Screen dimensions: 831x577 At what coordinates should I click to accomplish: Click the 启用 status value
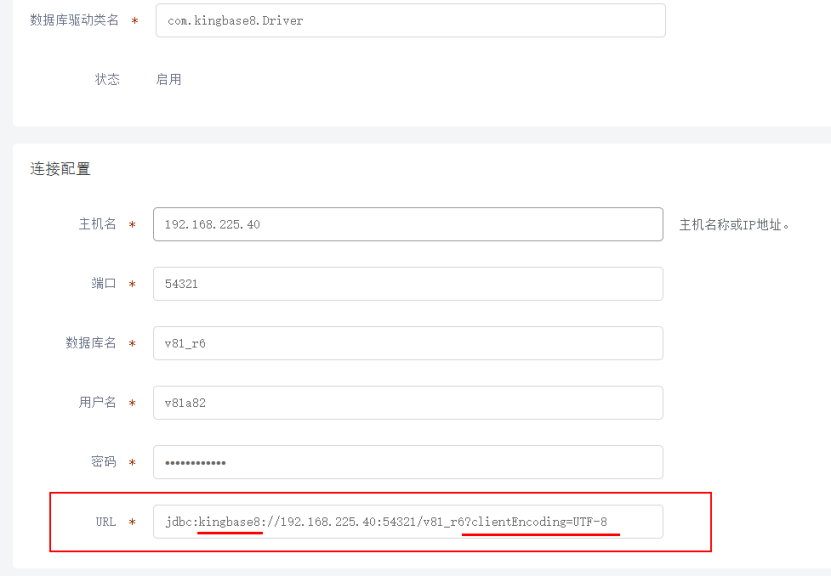coord(169,79)
